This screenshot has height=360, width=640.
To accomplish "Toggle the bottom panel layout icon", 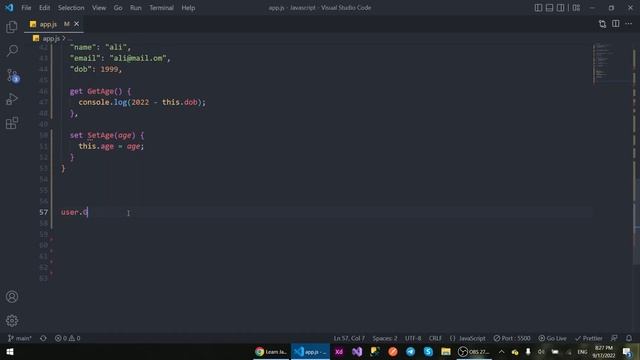I will coord(549,8).
